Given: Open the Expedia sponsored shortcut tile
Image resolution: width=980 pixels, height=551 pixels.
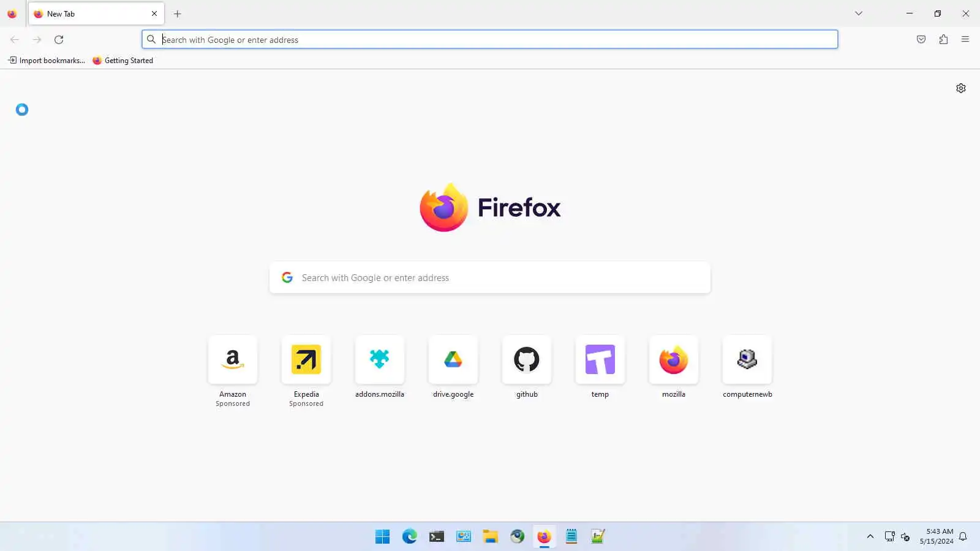Looking at the screenshot, I should click(306, 359).
